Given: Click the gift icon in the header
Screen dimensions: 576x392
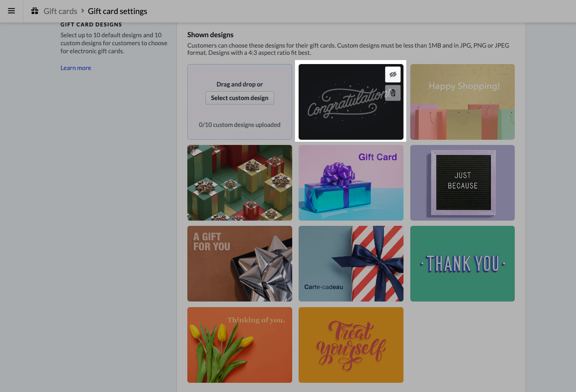Looking at the screenshot, I should click(x=35, y=11).
